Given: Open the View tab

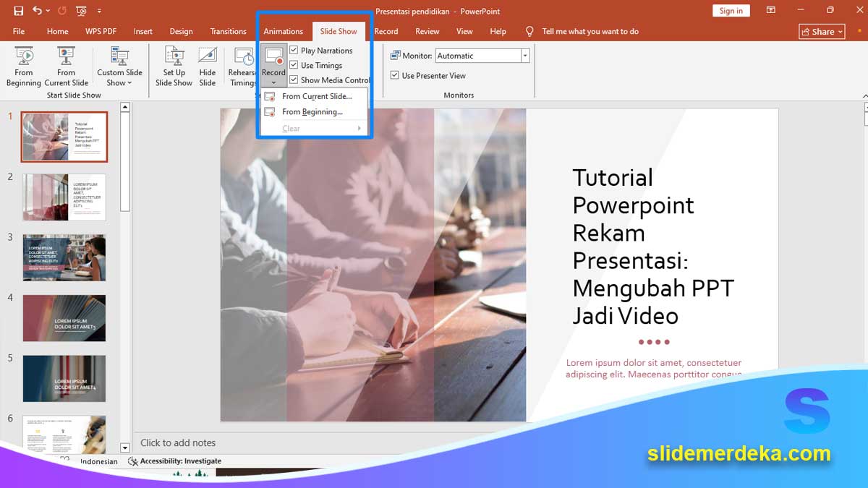Looking at the screenshot, I should 464,31.
